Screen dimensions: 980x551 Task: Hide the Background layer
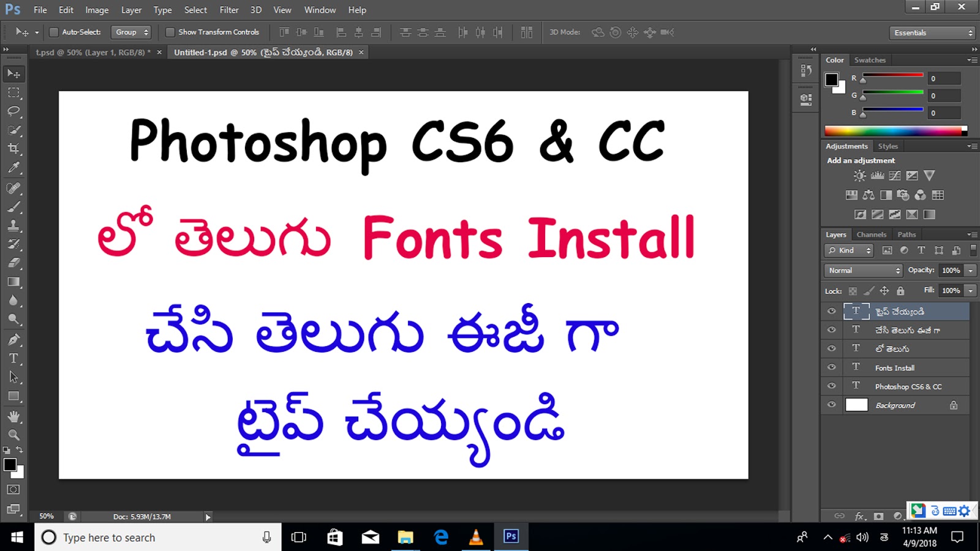coord(831,405)
